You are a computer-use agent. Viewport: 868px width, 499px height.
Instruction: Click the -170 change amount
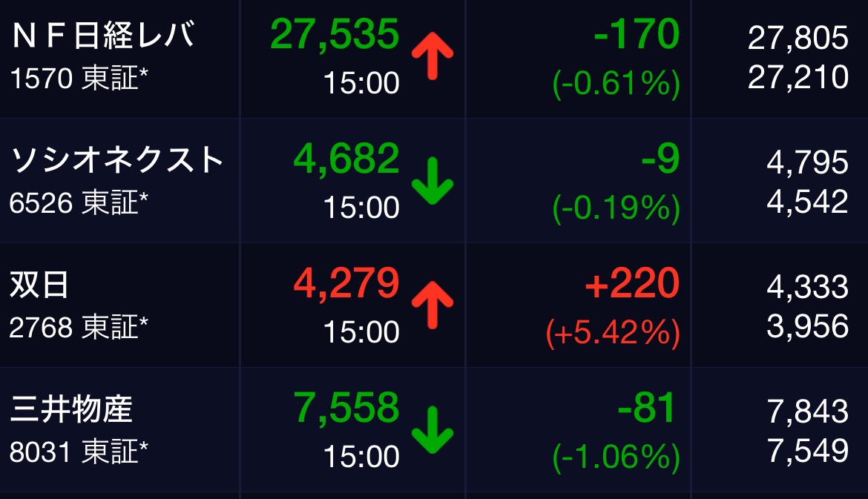click(637, 34)
